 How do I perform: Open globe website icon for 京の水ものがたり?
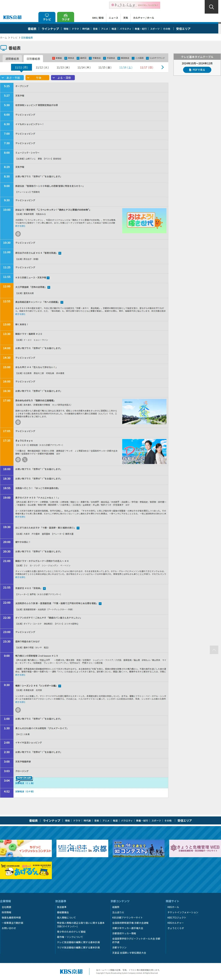pos(18,422)
